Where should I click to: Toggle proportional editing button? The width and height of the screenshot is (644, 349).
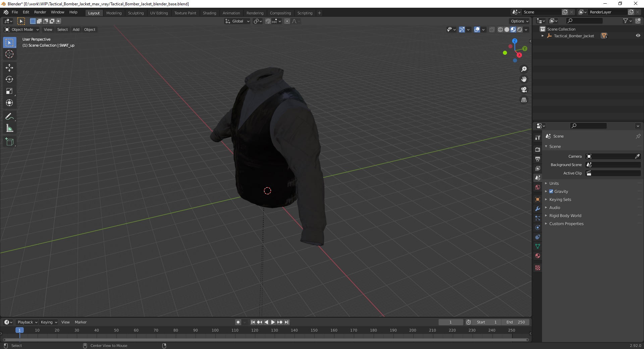pyautogui.click(x=287, y=21)
